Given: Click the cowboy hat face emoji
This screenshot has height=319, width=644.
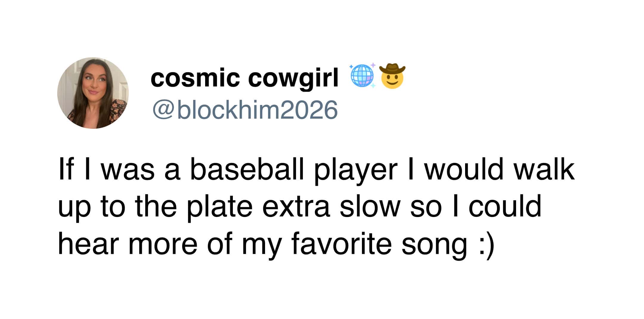Looking at the screenshot, I should tap(392, 76).
